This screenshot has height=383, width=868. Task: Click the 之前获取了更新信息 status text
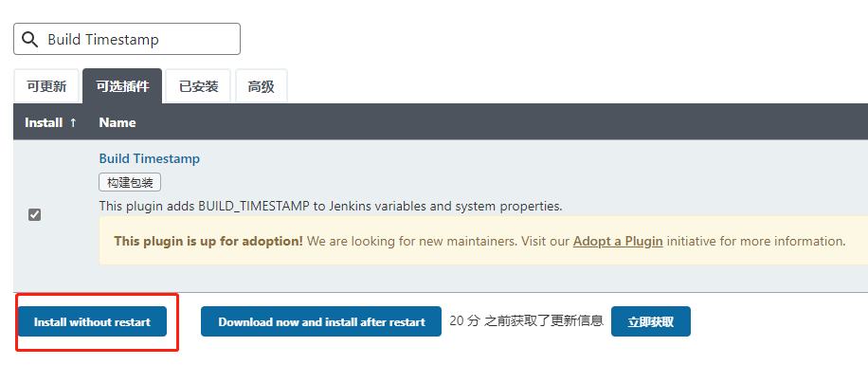click(544, 320)
